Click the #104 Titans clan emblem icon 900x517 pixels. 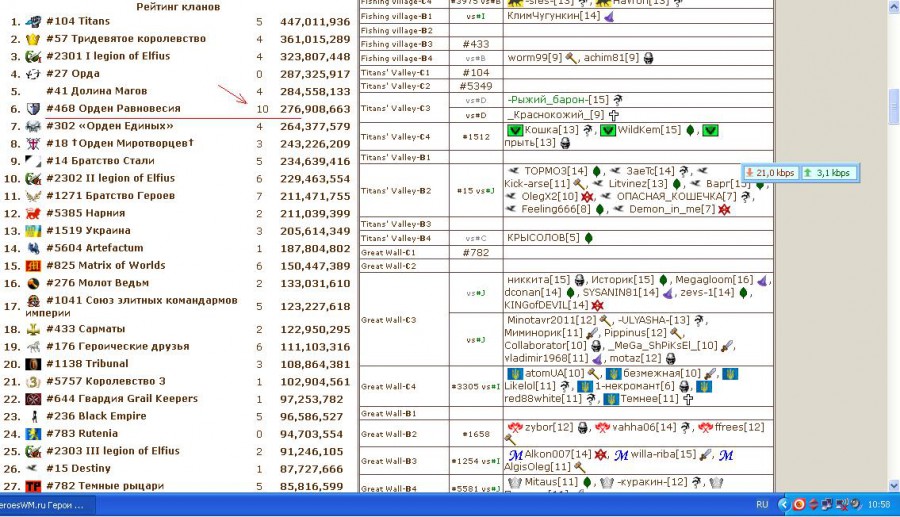point(33,22)
